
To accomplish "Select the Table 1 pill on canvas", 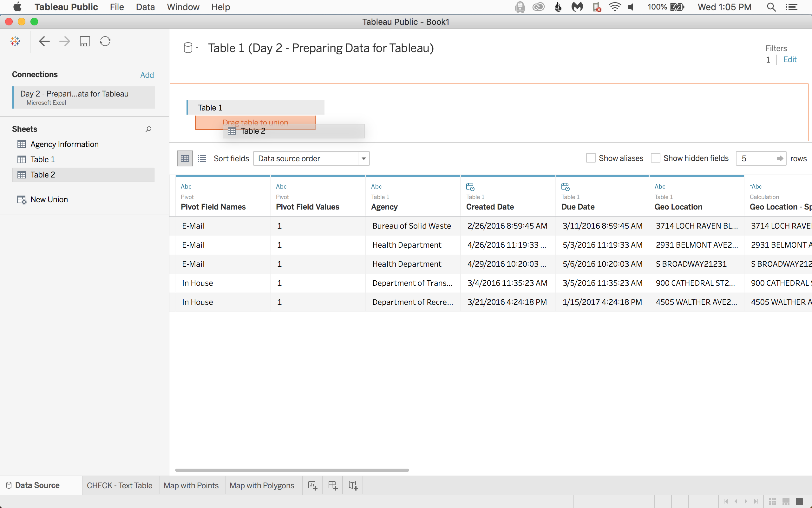I will click(255, 108).
